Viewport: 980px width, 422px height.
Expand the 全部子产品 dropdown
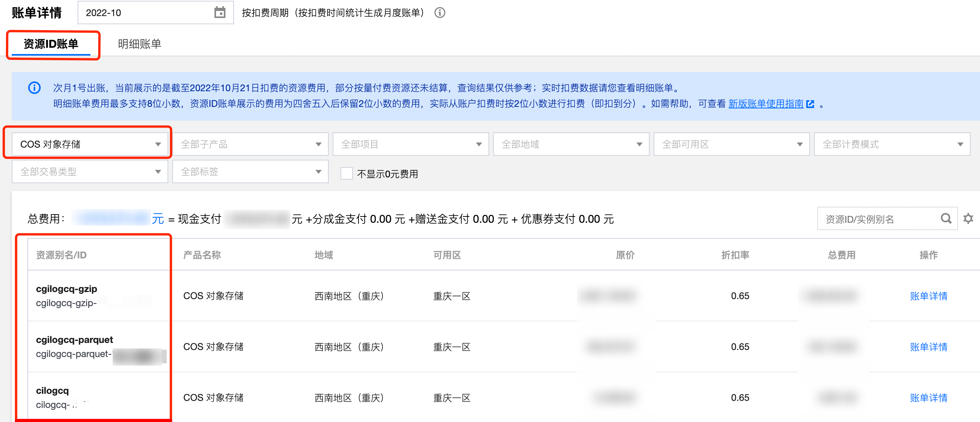click(x=250, y=144)
